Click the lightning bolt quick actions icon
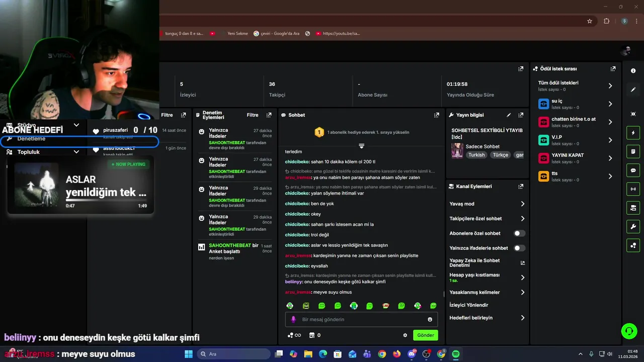 coord(633,133)
